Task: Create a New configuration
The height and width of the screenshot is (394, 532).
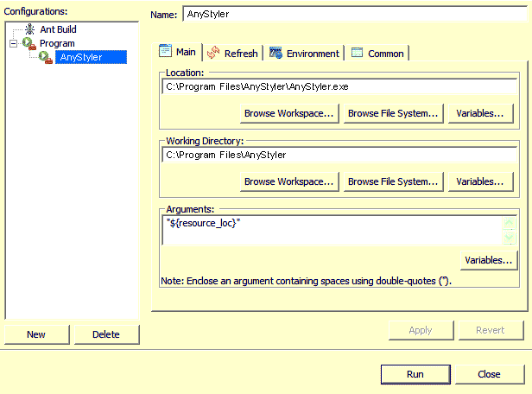Action: click(x=36, y=334)
